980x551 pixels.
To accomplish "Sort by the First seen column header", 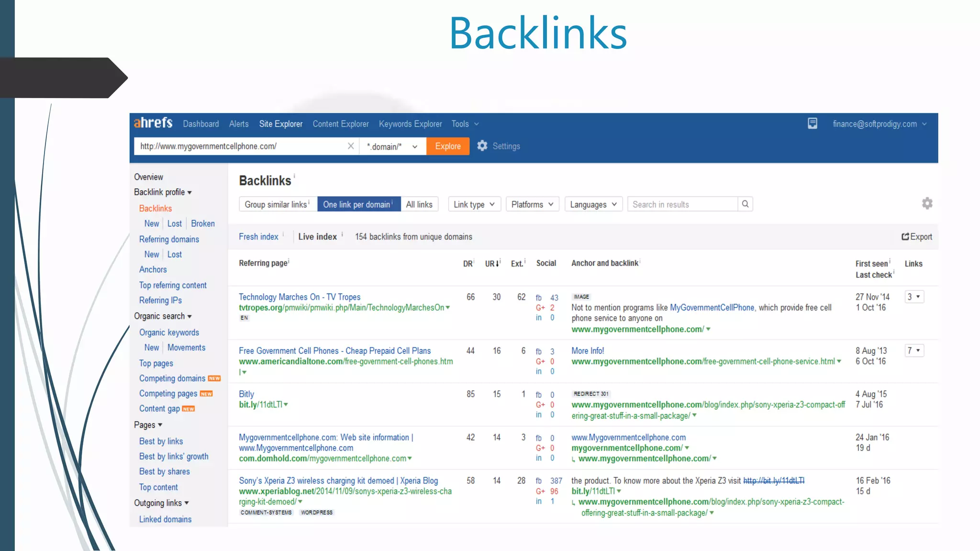I will point(872,264).
